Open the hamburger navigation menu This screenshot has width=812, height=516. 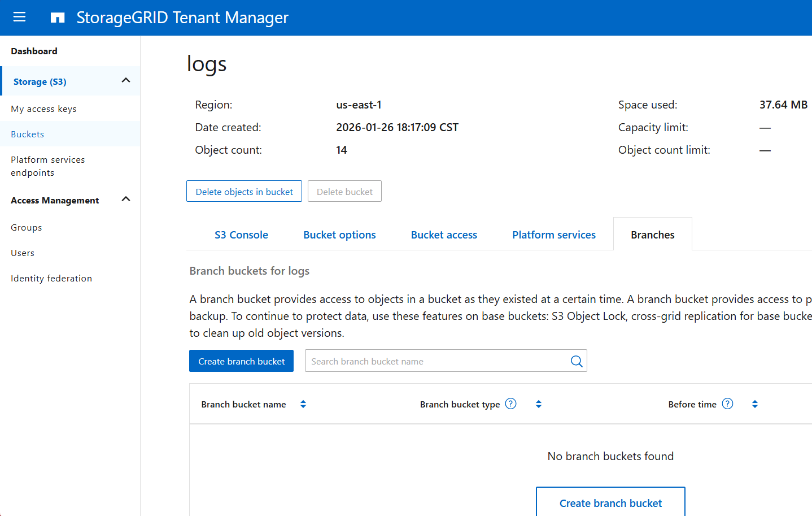tap(19, 17)
